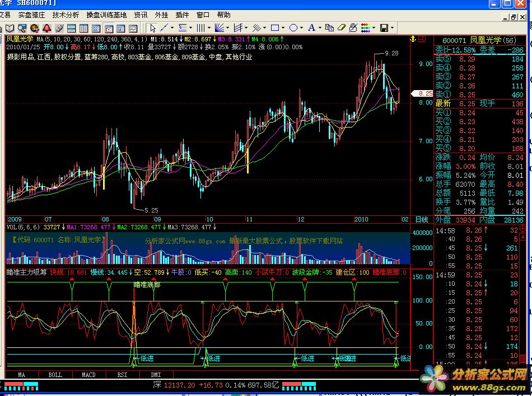Select the eraser tool in toolbar

342,28
